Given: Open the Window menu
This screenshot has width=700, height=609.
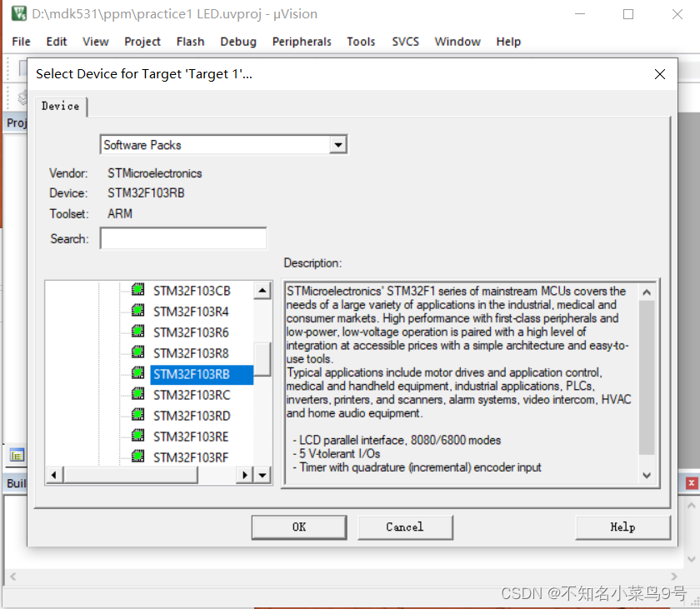Looking at the screenshot, I should pyautogui.click(x=457, y=42).
